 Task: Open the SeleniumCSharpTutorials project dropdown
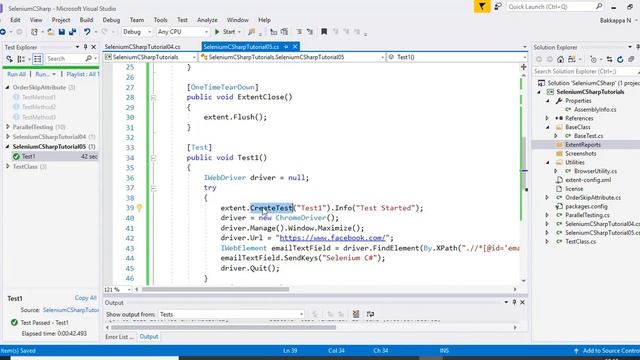(x=150, y=57)
